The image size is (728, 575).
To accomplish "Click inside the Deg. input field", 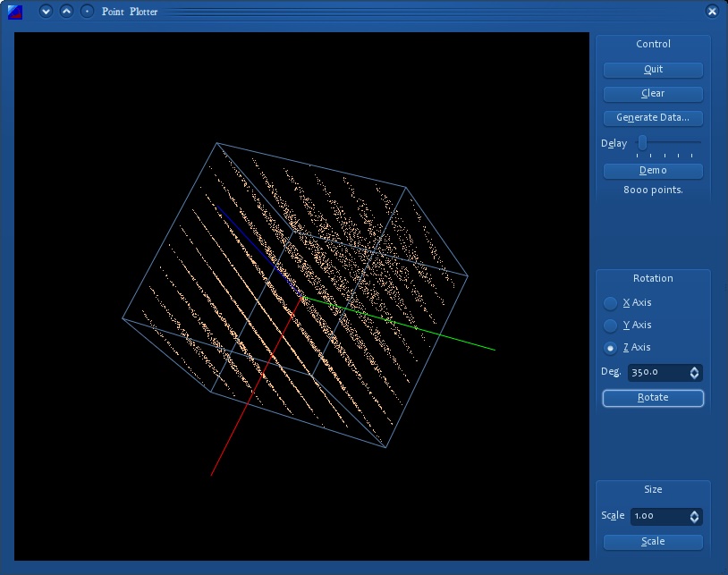I will (x=656, y=373).
